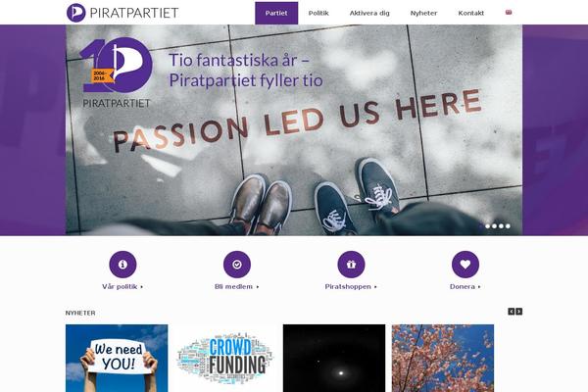Follow the Donera text link
Image resolution: width=588 pixels, height=392 pixels.
click(x=465, y=286)
